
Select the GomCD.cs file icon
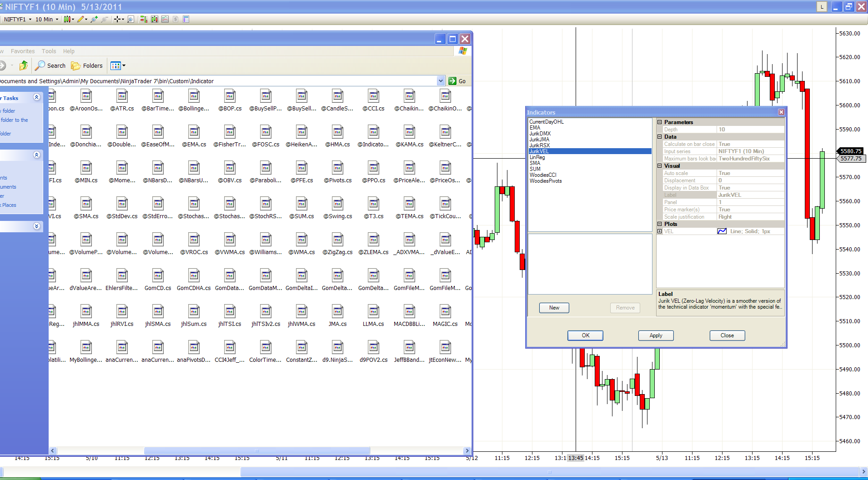pyautogui.click(x=158, y=275)
